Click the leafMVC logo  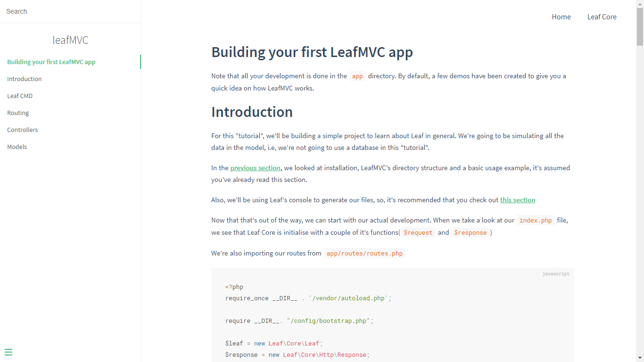(x=70, y=40)
